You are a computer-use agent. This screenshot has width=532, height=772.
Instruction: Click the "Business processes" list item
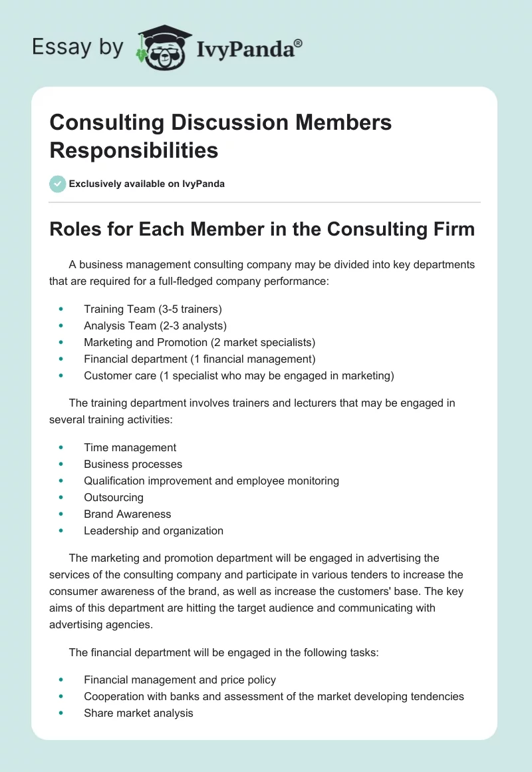click(x=132, y=465)
